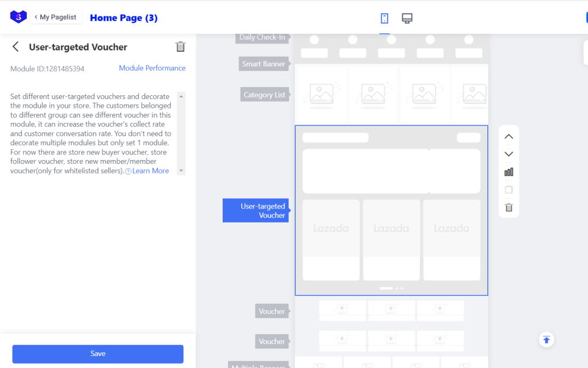Click the Home Page (3) title
Viewport: 588px width, 368px height.
[x=124, y=18]
